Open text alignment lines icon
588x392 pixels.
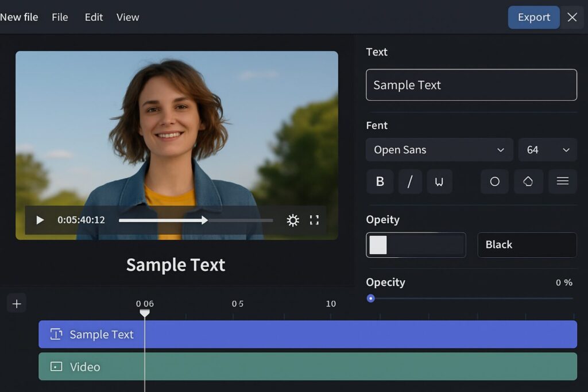point(562,181)
